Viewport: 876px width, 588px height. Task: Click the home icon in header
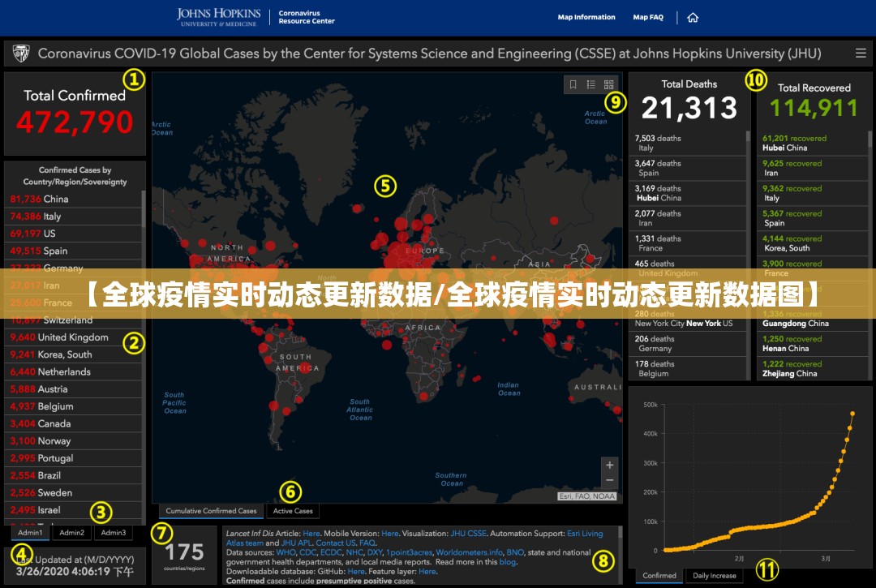[x=693, y=17]
